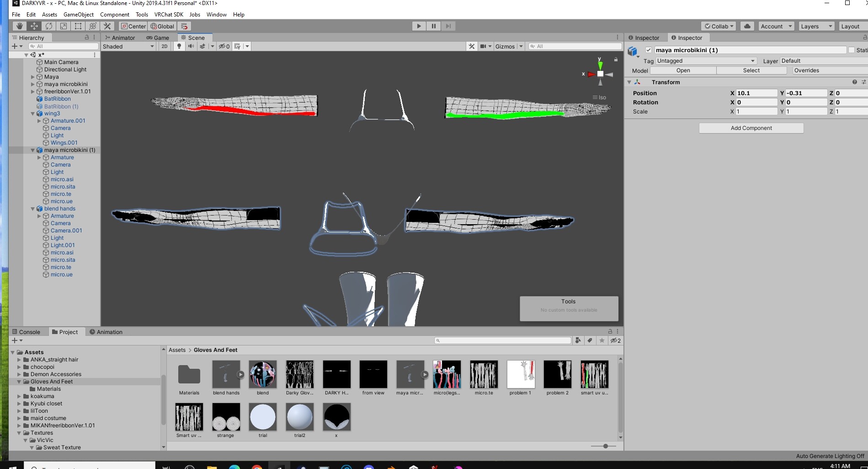Collapse the wing3 hierarchy item
Screen dimensions: 868x469
click(32, 113)
